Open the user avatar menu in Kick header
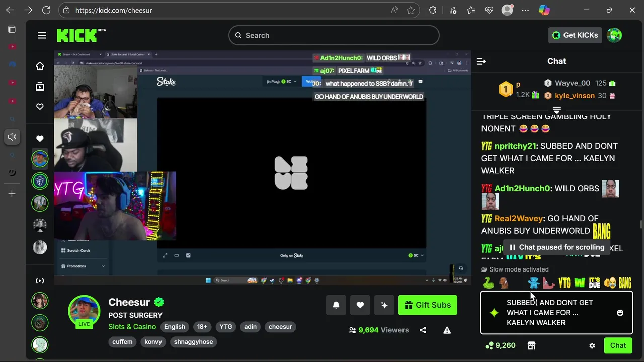The height and width of the screenshot is (362, 644). click(614, 35)
